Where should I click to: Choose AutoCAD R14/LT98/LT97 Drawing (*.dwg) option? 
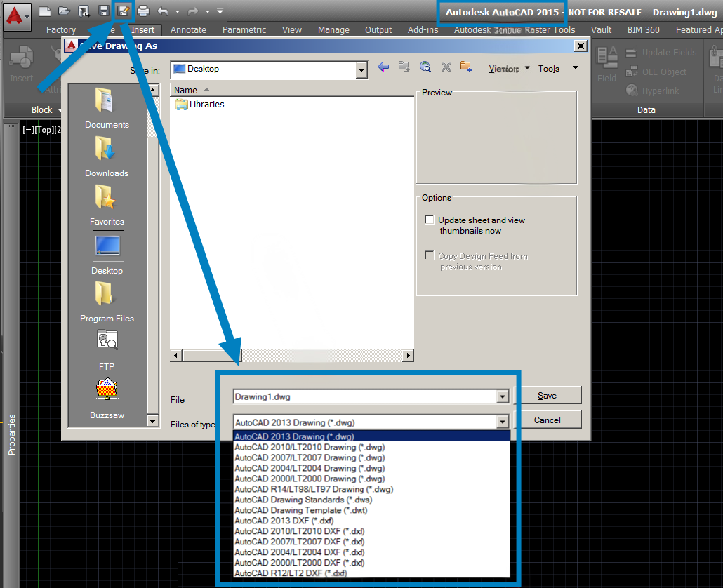(371, 489)
